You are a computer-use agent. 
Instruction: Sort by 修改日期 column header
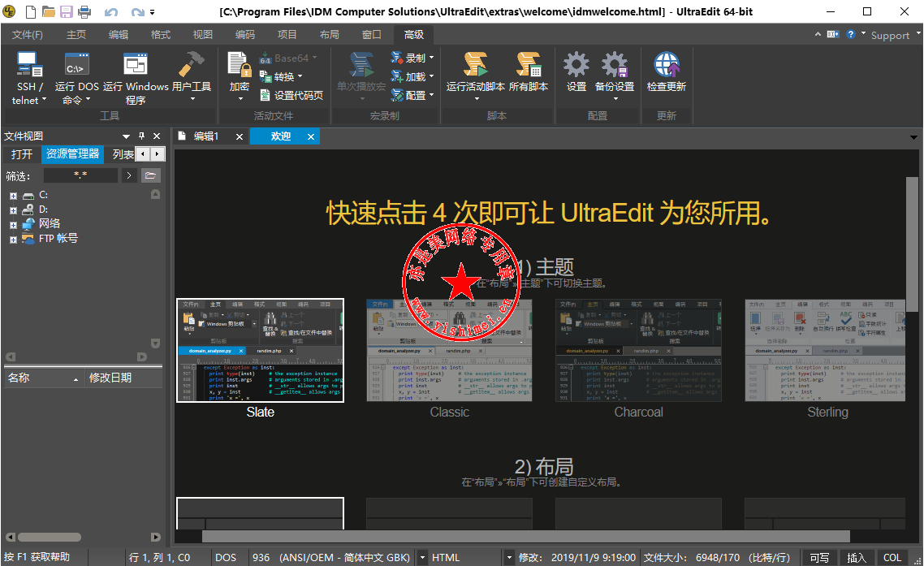coord(123,378)
